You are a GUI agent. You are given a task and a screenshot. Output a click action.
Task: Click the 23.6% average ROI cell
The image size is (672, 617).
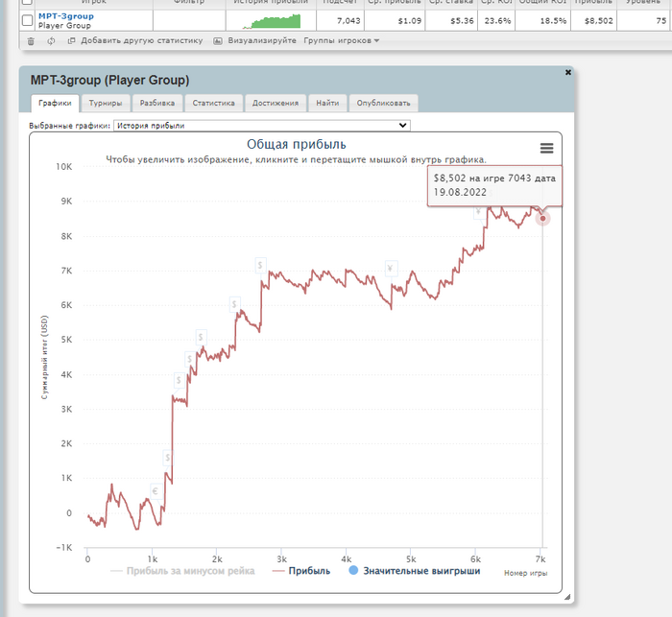[496, 20]
